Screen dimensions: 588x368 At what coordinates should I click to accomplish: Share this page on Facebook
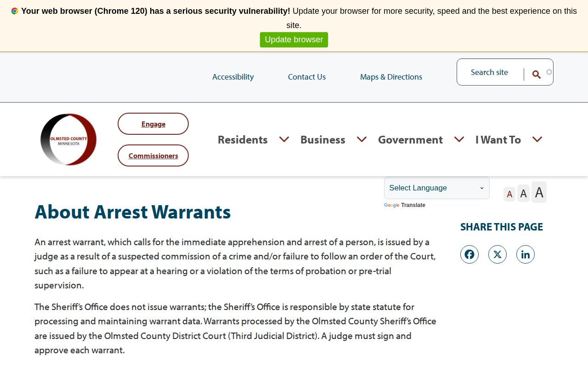click(x=469, y=254)
